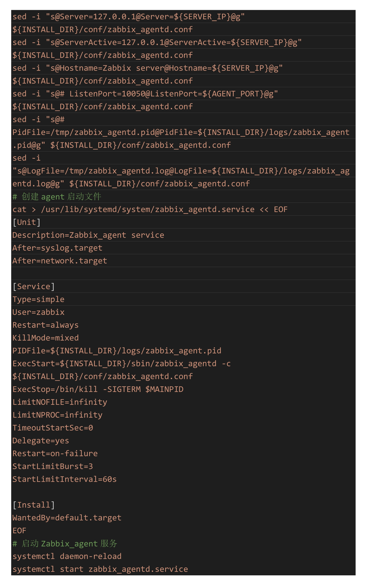Click the 'StartLimitBurst=3' line
The height and width of the screenshot is (588, 365).
click(x=53, y=466)
